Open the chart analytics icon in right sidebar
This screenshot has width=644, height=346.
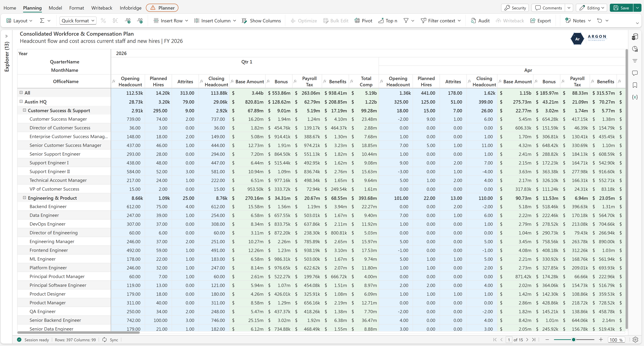pos(635,49)
